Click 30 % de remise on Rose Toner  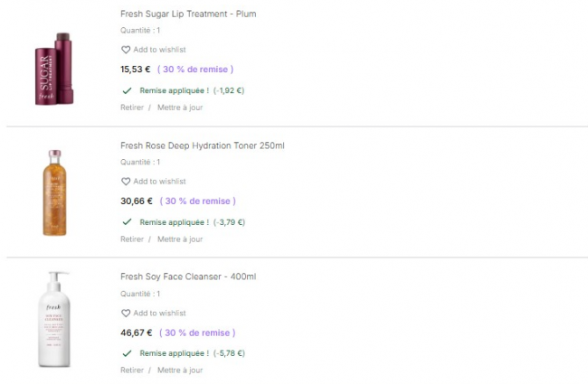[198, 201]
